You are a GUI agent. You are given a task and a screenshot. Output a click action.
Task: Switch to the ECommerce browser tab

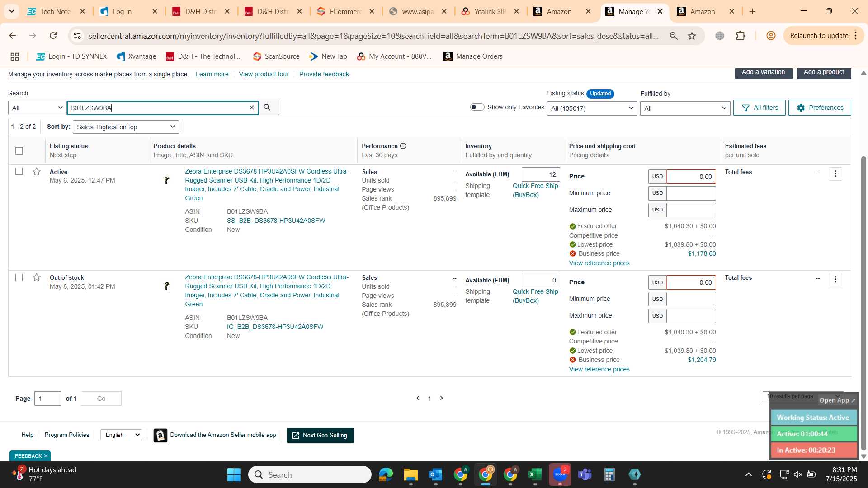click(x=345, y=11)
